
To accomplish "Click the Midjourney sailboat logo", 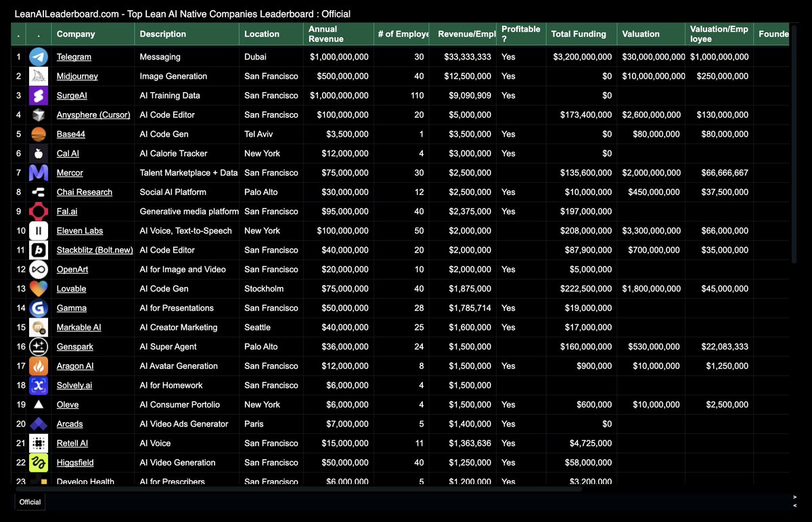I will (39, 77).
